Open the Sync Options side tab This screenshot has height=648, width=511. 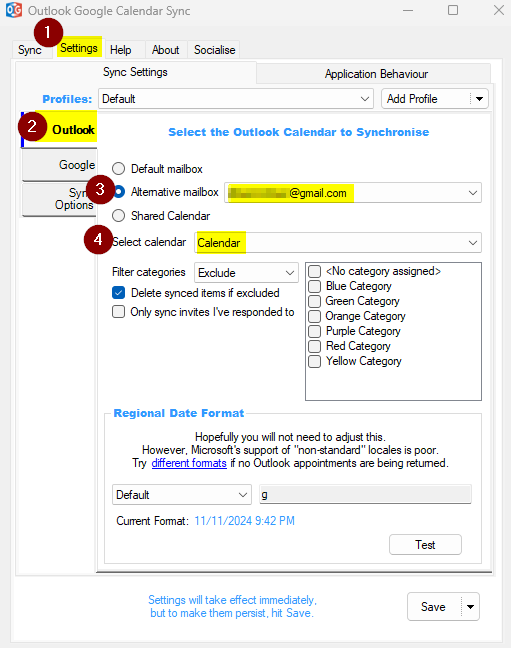[60, 199]
